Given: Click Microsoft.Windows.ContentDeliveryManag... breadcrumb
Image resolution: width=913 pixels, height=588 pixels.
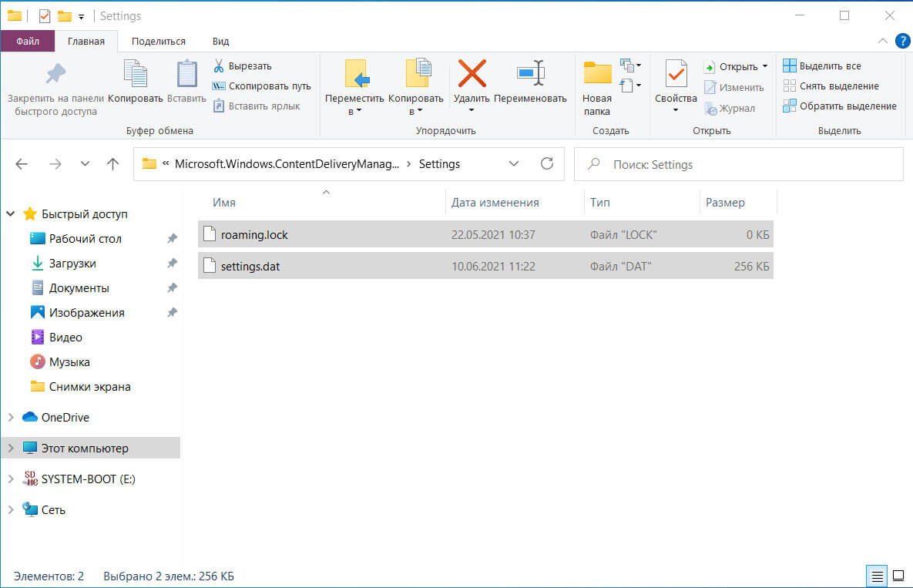Looking at the screenshot, I should click(x=287, y=164).
